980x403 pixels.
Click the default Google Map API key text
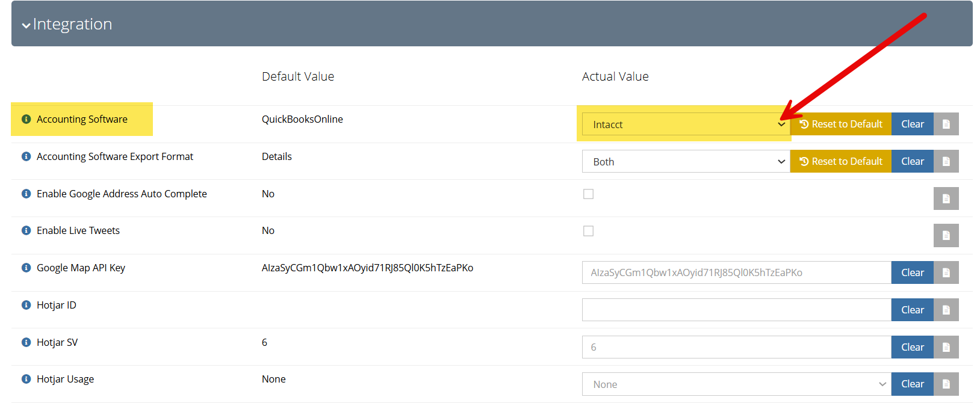click(367, 268)
